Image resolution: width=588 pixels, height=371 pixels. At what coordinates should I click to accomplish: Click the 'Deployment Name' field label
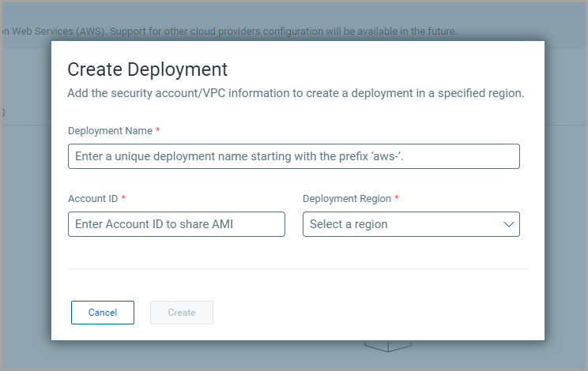(111, 131)
